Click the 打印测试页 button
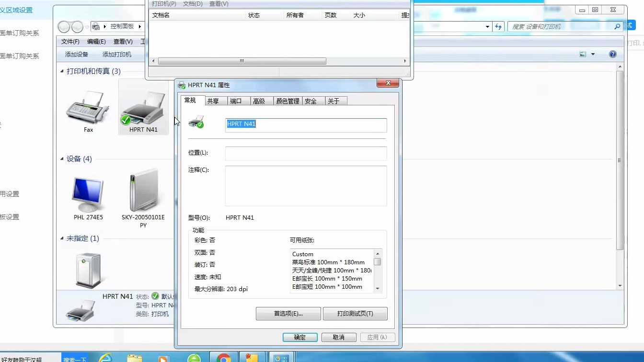The image size is (644, 362). [x=355, y=314]
